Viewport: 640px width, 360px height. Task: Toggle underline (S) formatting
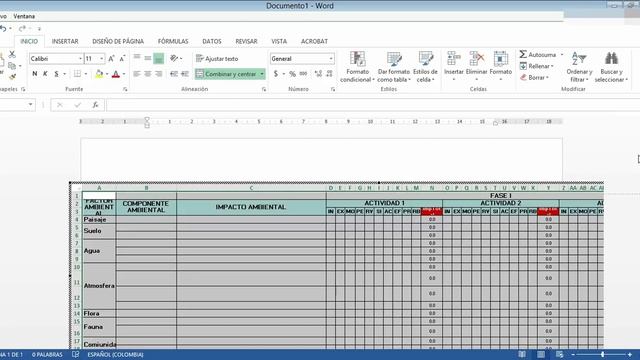coord(56,74)
